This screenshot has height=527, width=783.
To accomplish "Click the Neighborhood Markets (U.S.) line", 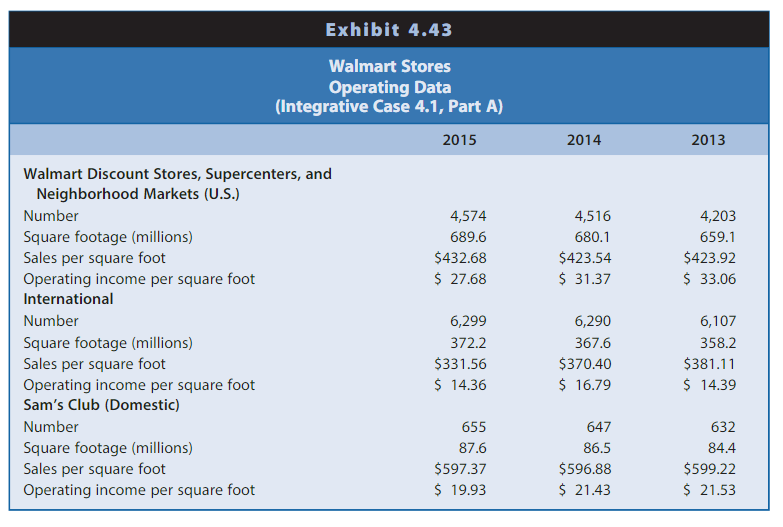I will pos(138,194).
